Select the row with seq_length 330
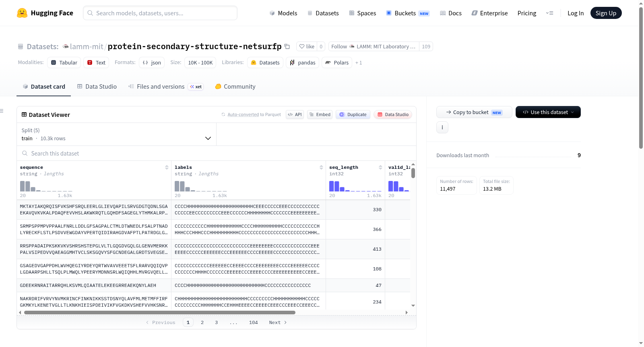644x347 pixels. pyautogui.click(x=213, y=210)
